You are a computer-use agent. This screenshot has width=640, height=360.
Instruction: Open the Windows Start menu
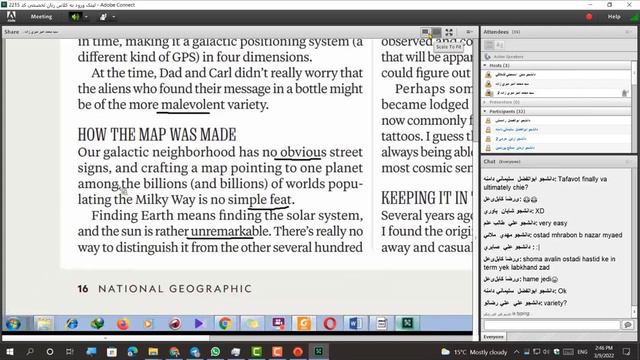coord(10,351)
